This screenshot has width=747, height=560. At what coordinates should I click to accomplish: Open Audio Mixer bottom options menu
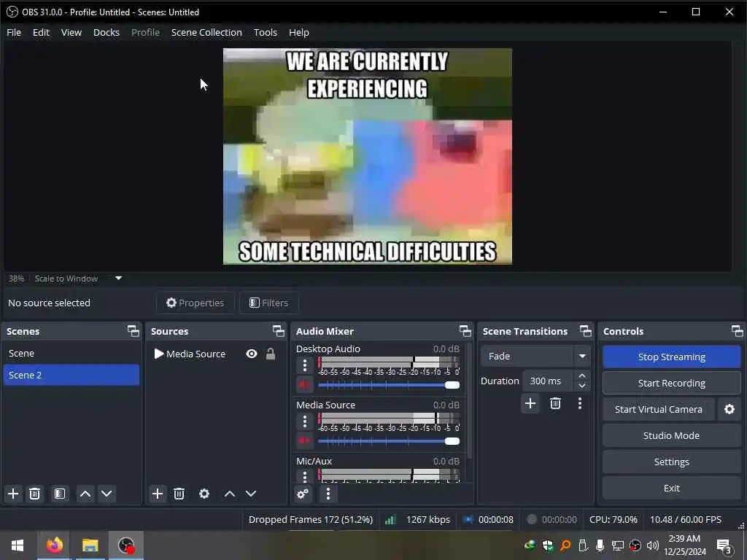tap(328, 494)
